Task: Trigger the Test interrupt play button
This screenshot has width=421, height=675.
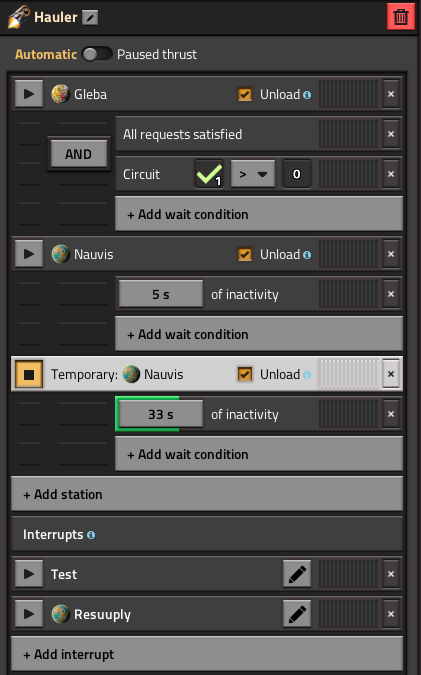Action: [x=29, y=574]
